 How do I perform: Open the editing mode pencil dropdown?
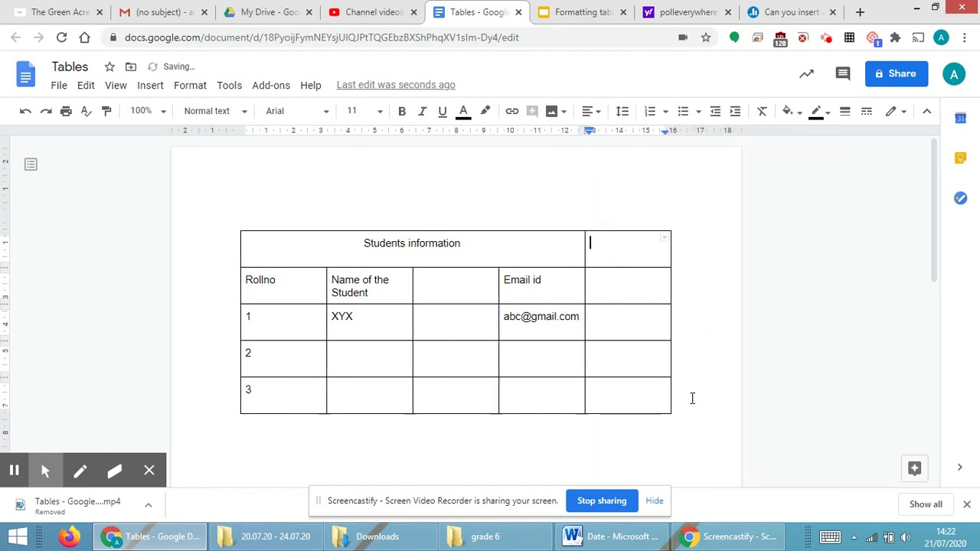[x=896, y=112]
